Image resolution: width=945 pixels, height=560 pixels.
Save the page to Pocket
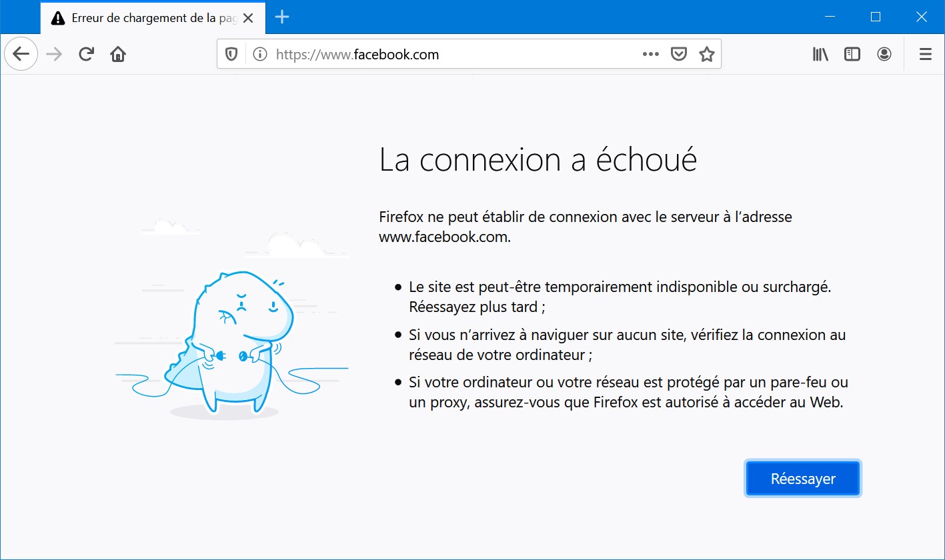coord(679,55)
